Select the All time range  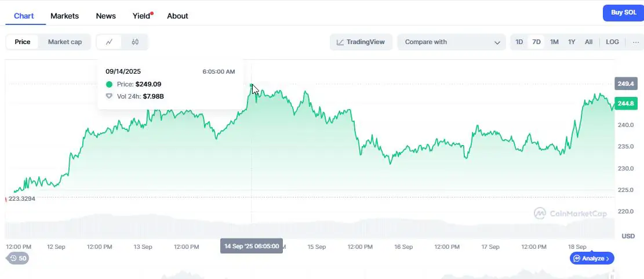coord(588,42)
